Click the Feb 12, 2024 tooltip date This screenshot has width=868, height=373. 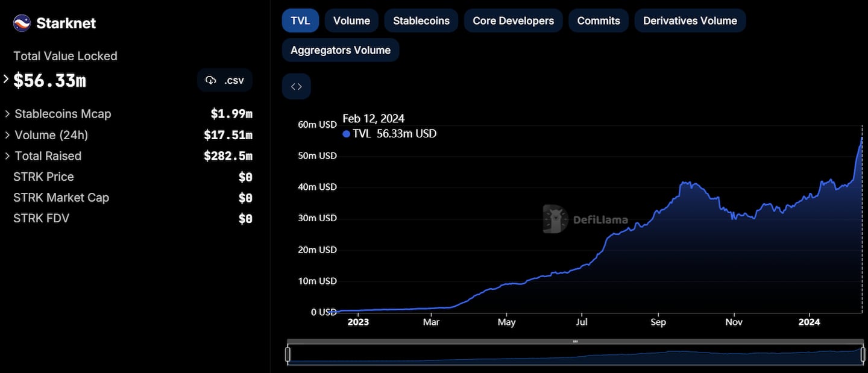pyautogui.click(x=374, y=118)
